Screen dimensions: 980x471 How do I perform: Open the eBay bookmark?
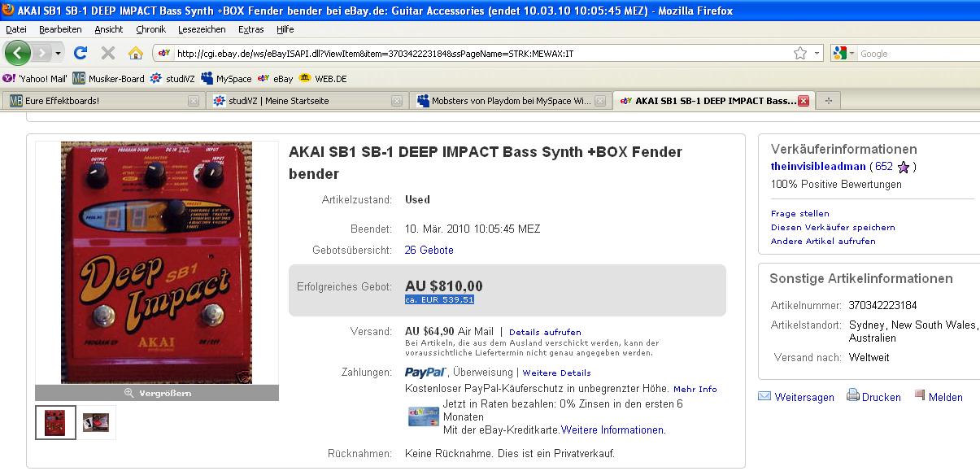(x=275, y=79)
